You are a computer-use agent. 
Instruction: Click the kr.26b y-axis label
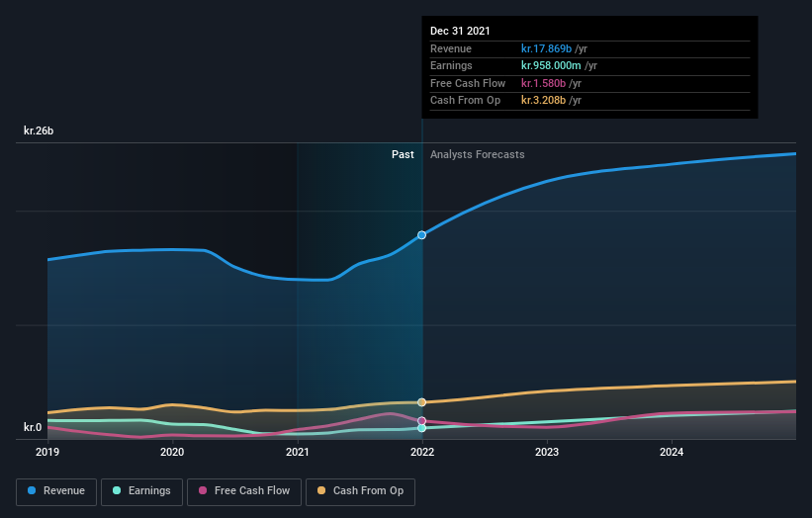pyautogui.click(x=39, y=130)
